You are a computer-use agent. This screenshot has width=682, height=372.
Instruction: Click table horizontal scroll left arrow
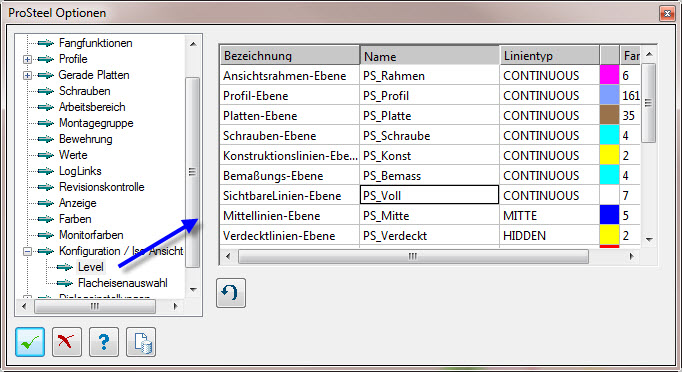(x=228, y=256)
